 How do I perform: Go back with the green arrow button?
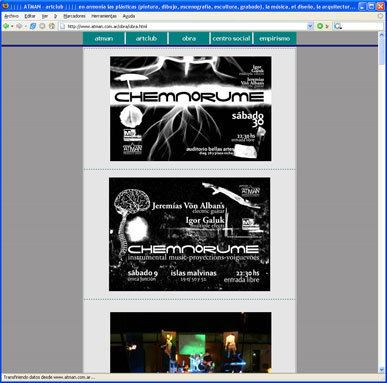[x=6, y=26]
